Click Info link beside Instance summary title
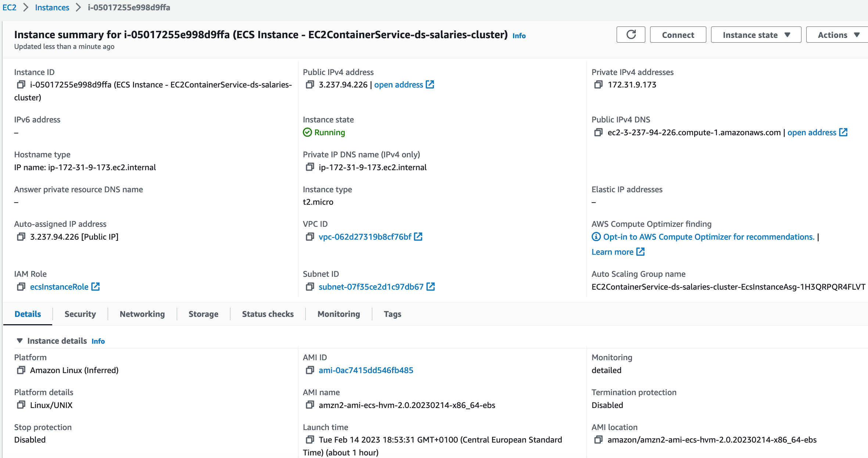Viewport: 868px width, 458px height. tap(519, 36)
